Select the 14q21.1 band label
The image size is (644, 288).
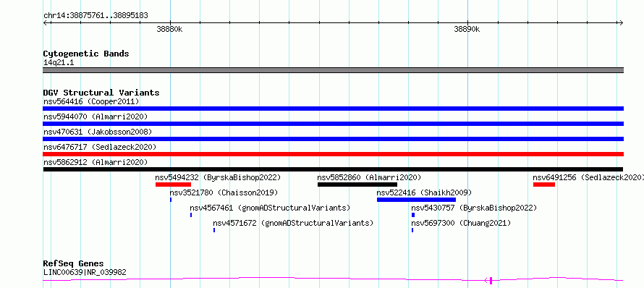pyautogui.click(x=59, y=63)
